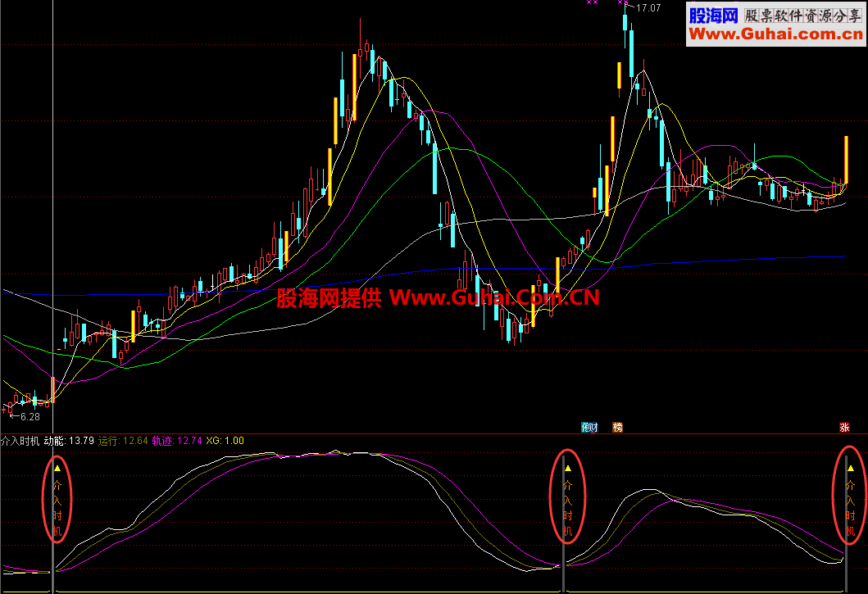Click the 轨迹: 12.74 indicator value

pyautogui.click(x=177, y=442)
